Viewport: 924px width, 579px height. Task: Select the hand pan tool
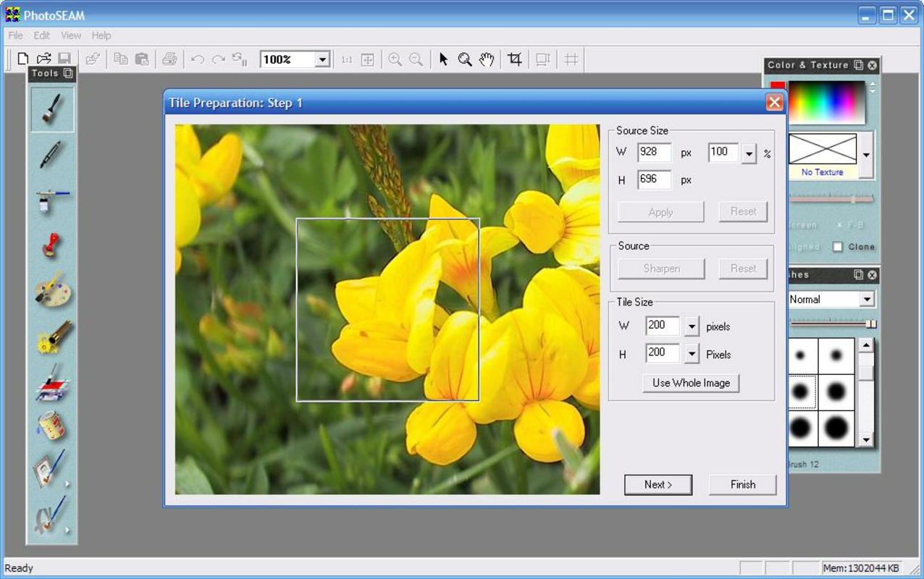coord(487,59)
